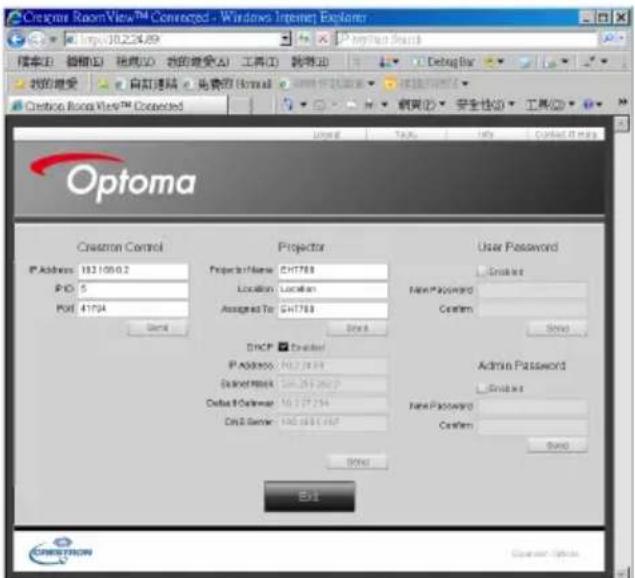Click the DNS Server field
Screen dimensions: 635x578
tap(333, 422)
